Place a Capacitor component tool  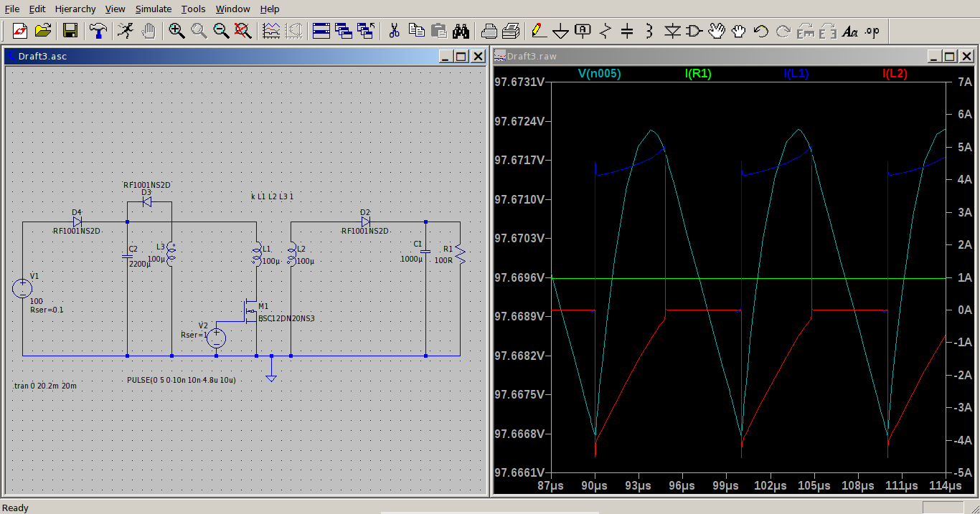627,30
